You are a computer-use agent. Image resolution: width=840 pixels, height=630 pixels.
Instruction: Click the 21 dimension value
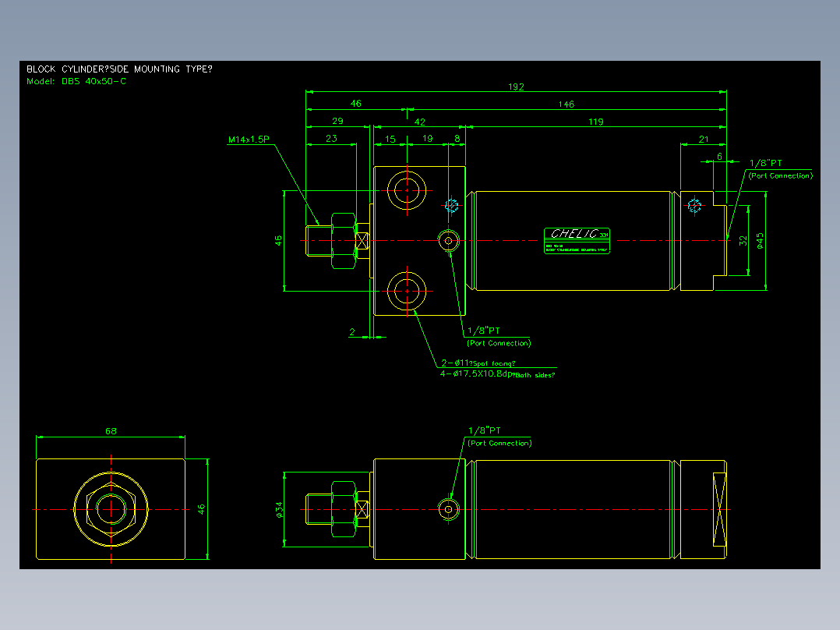coord(704,140)
